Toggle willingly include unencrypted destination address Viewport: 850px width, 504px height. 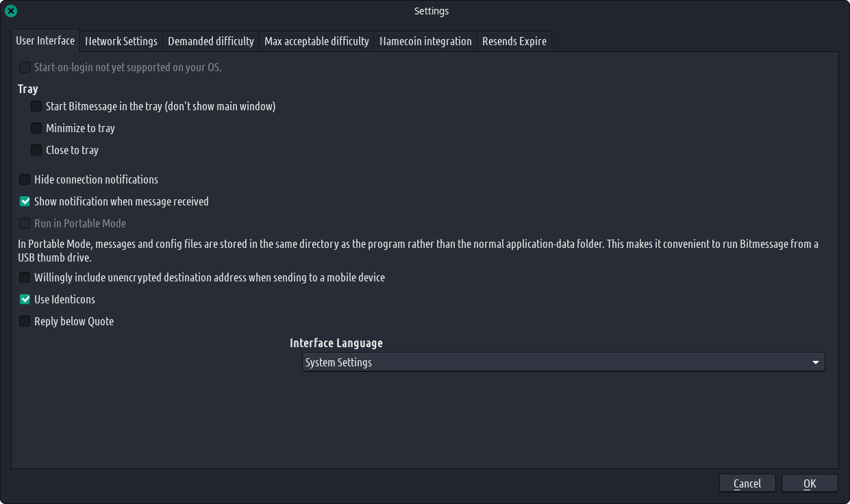(x=25, y=277)
